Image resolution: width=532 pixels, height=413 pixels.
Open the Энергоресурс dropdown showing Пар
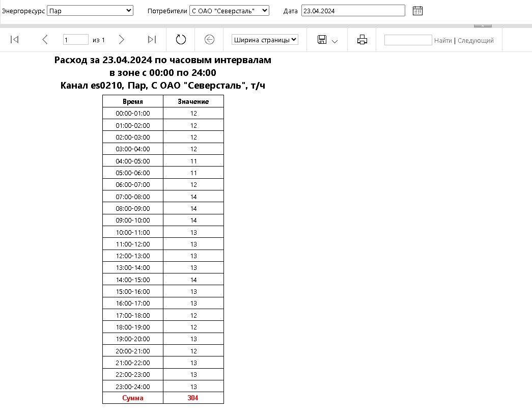pyautogui.click(x=90, y=11)
